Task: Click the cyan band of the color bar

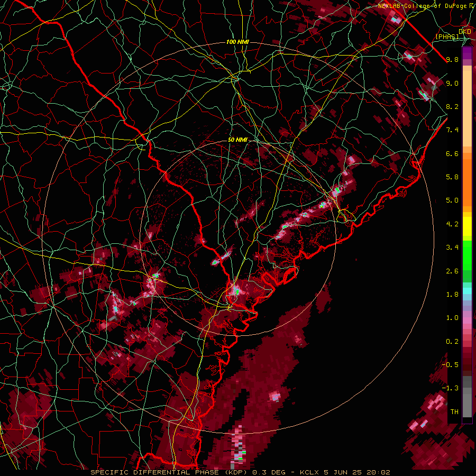Action: pos(467,291)
